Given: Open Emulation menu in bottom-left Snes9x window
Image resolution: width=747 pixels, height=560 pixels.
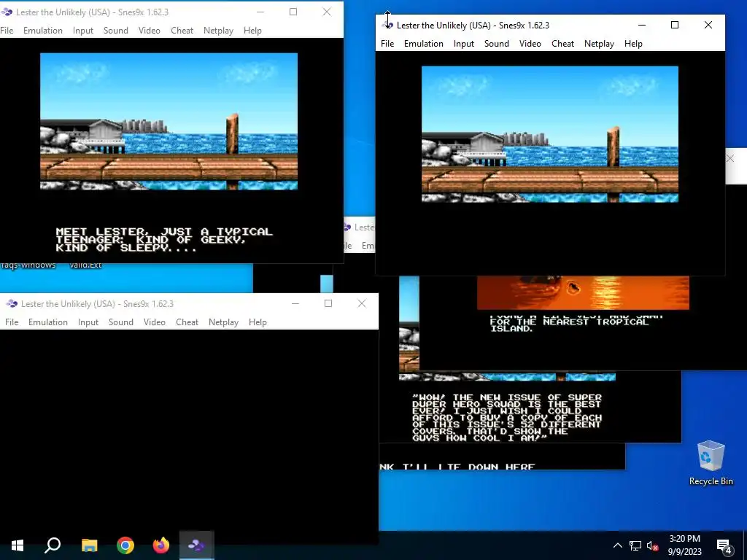Looking at the screenshot, I should point(48,322).
